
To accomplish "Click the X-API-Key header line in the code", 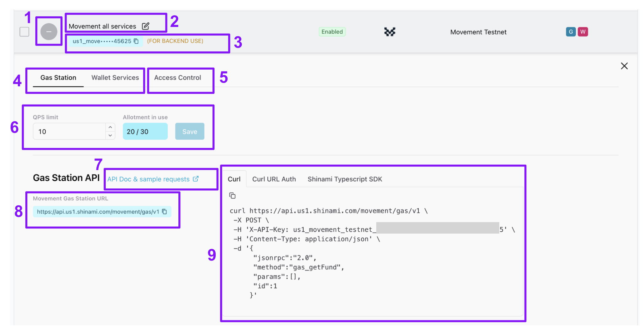I will [x=374, y=229].
